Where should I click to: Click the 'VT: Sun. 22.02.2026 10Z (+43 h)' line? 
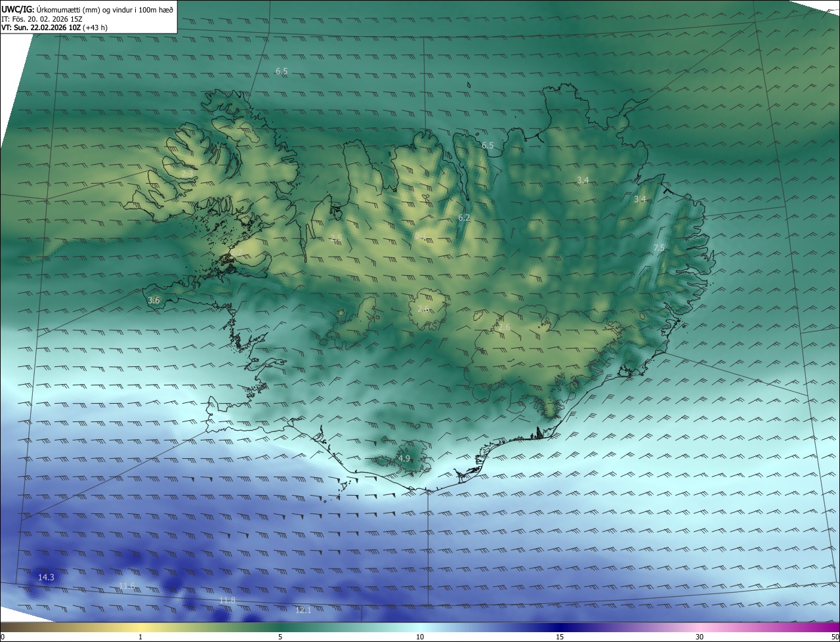coord(54,28)
